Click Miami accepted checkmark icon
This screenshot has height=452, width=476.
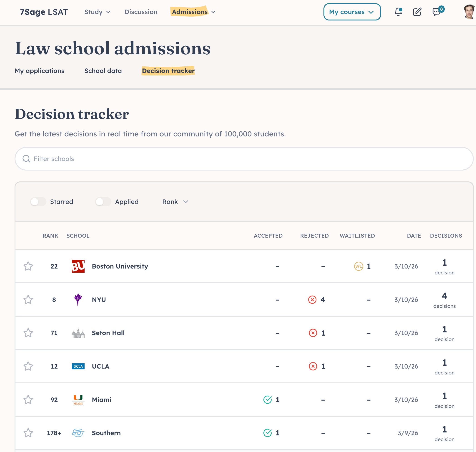coord(267,400)
